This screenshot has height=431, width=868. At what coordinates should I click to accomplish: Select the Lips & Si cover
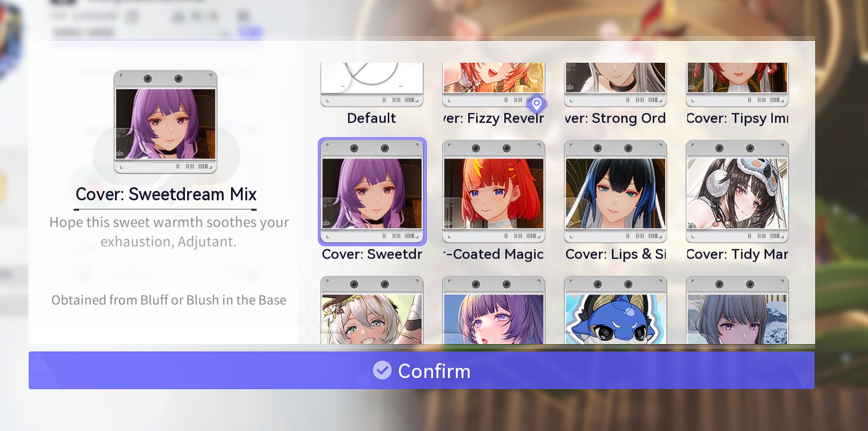615,191
